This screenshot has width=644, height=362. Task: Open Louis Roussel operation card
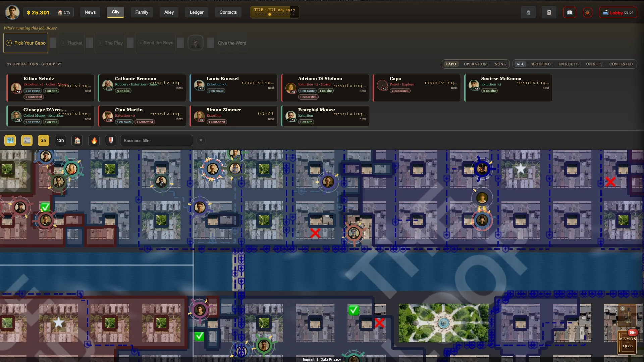click(233, 88)
